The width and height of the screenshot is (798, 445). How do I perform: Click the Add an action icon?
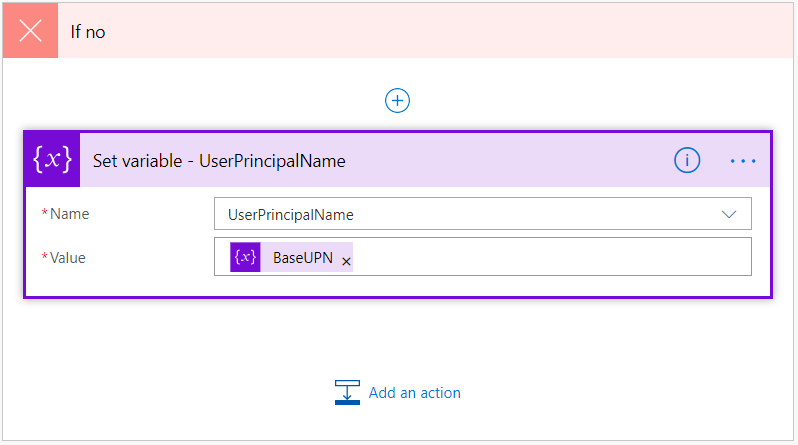click(347, 393)
